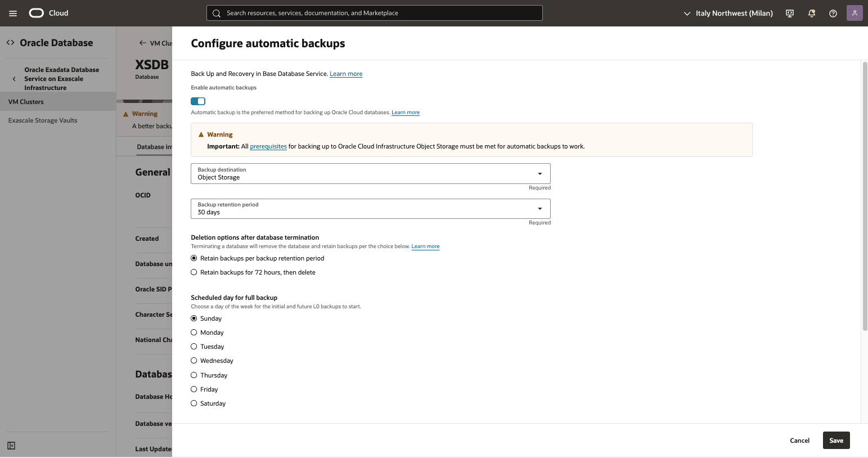868x458 pixels.
Task: Click the prerequisites link in the warning
Action: 268,146
